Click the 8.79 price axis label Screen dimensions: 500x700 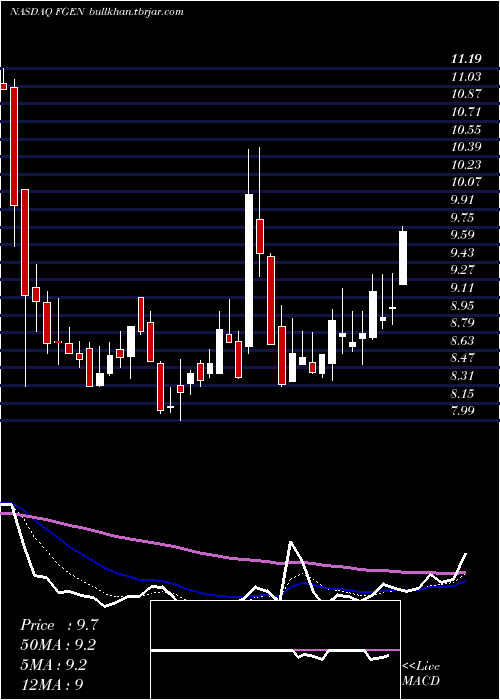click(x=462, y=323)
